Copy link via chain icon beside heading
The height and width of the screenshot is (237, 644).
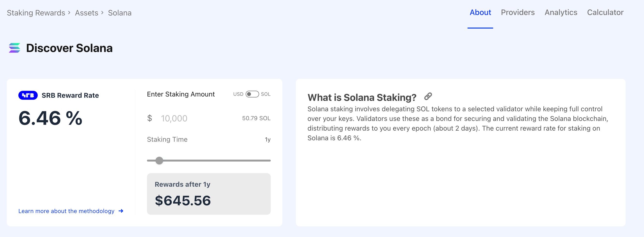pyautogui.click(x=428, y=96)
